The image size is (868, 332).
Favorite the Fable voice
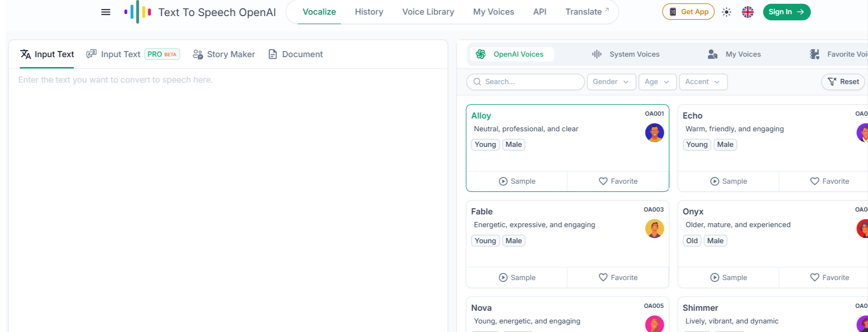pyautogui.click(x=618, y=278)
